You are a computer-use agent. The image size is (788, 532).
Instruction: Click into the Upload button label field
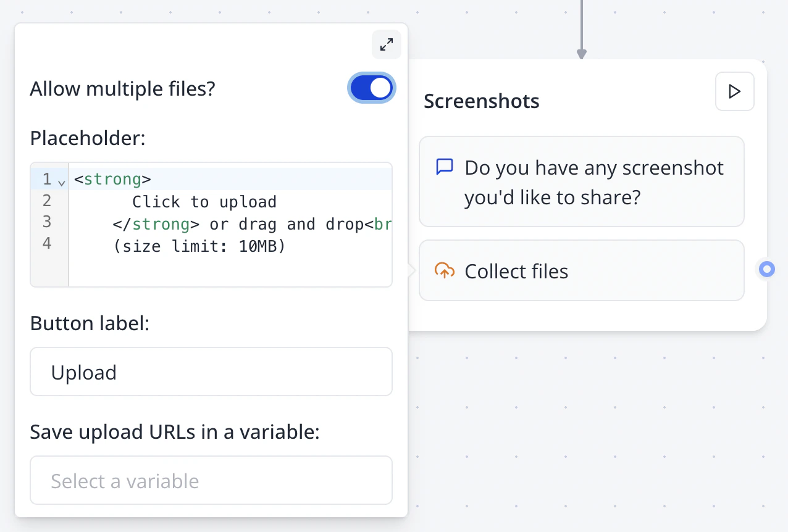pyautogui.click(x=211, y=372)
